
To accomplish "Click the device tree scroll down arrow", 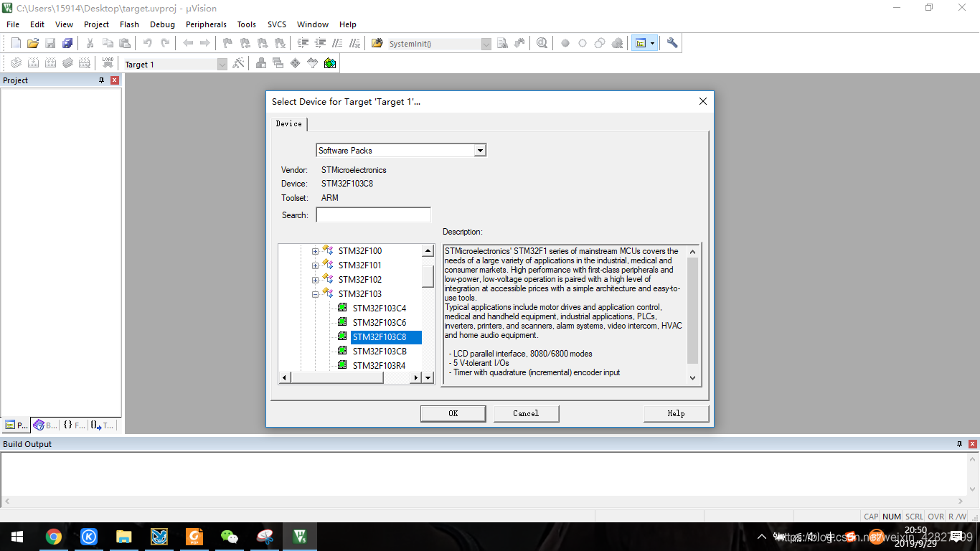I will tap(428, 377).
